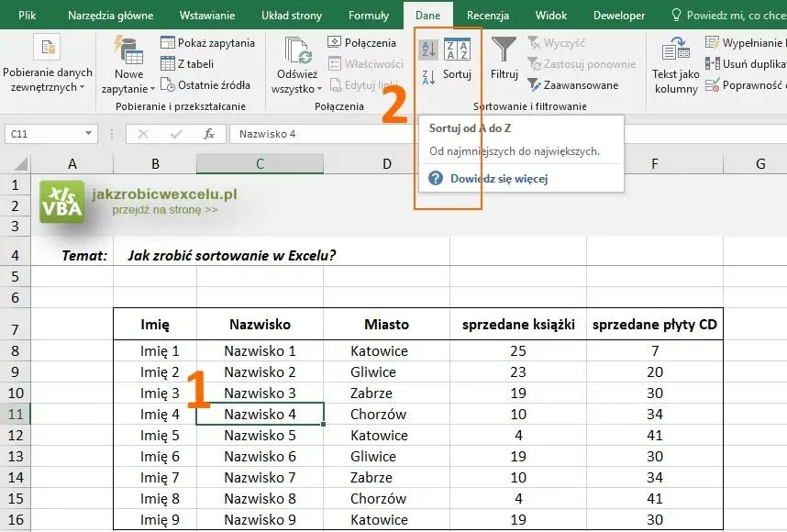Switch to Narzędzia główne tab

point(110,15)
